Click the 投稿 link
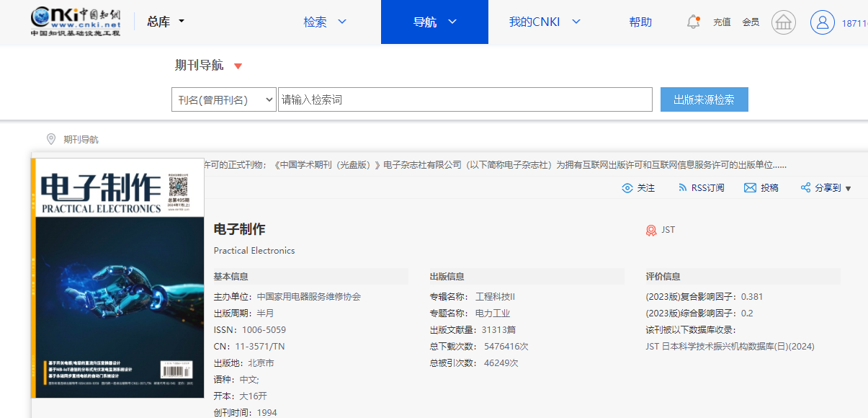Viewport: 868px width, 418px height. point(769,188)
